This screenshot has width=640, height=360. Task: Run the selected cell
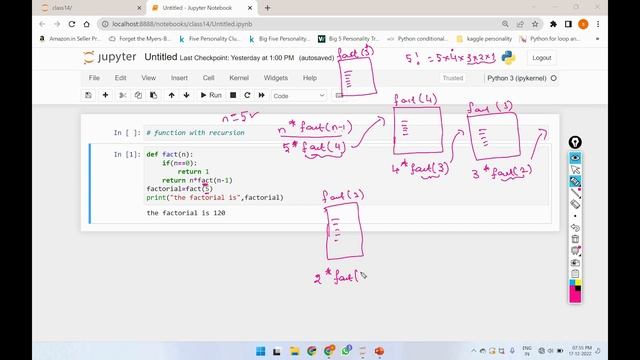211,95
